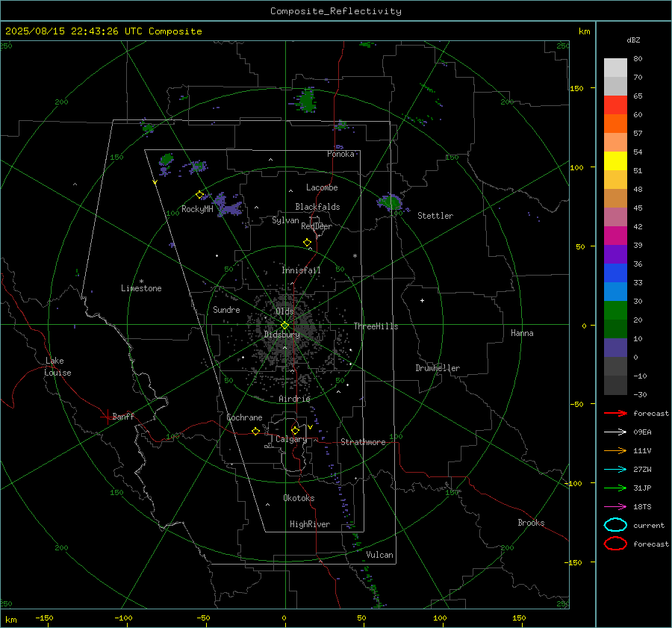Click the RockyMH label
The height and width of the screenshot is (628, 672).
point(197,209)
